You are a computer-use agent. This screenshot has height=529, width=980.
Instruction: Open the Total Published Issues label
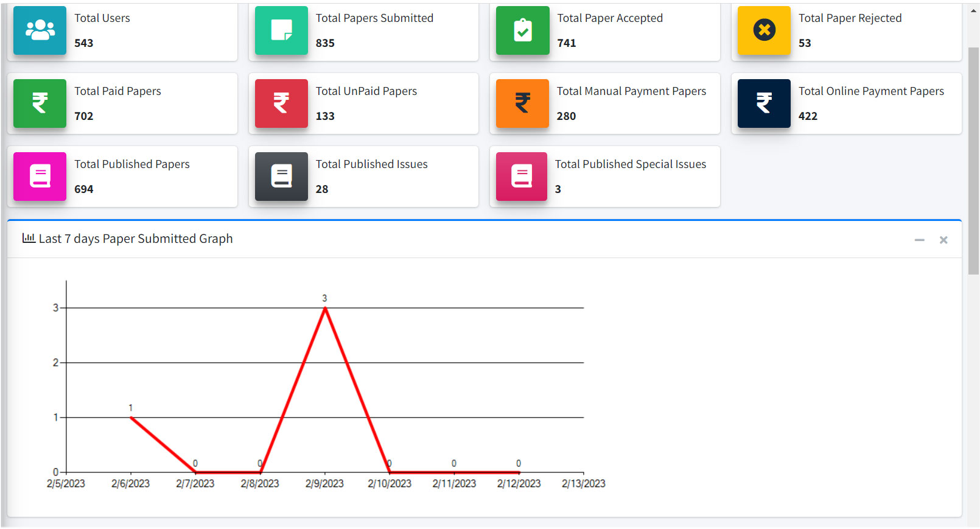tap(371, 164)
